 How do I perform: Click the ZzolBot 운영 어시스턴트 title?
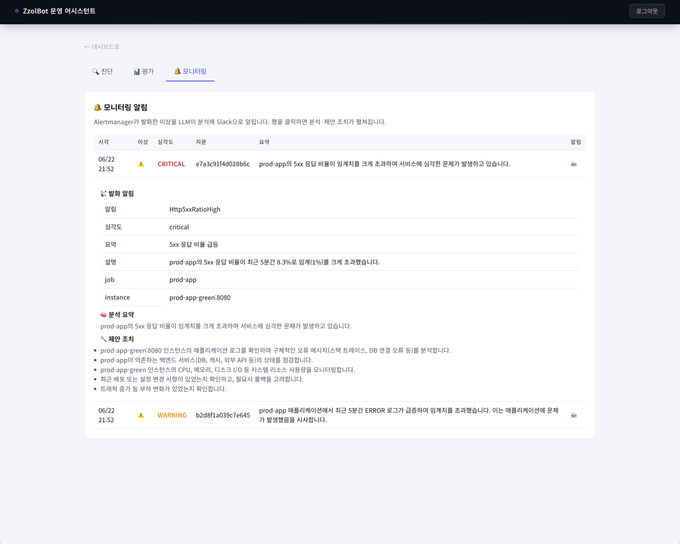[x=59, y=11]
